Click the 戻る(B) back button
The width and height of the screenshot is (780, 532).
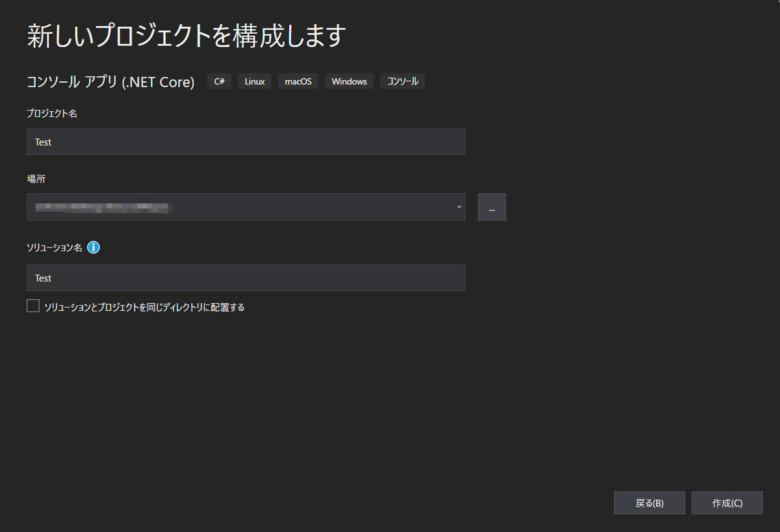(649, 502)
